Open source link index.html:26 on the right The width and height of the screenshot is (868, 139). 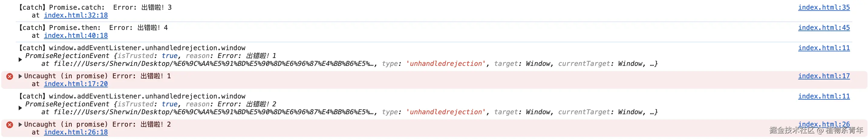[x=824, y=124]
